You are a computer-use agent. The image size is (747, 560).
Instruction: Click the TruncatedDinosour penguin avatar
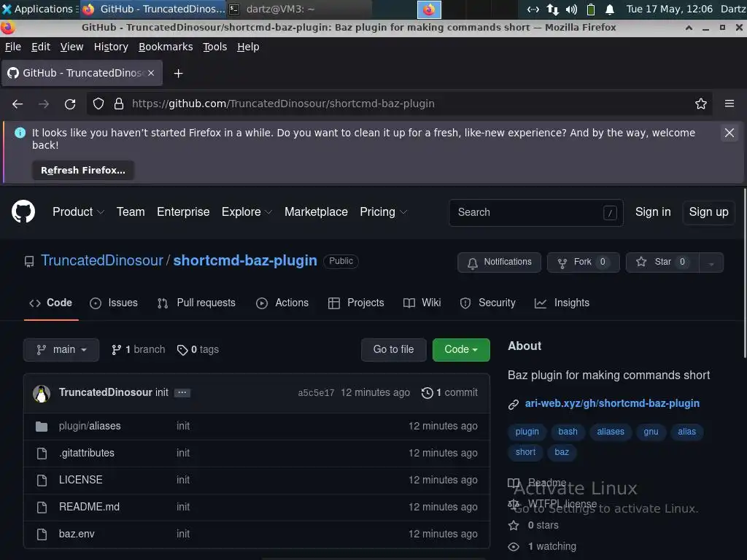[x=42, y=393]
